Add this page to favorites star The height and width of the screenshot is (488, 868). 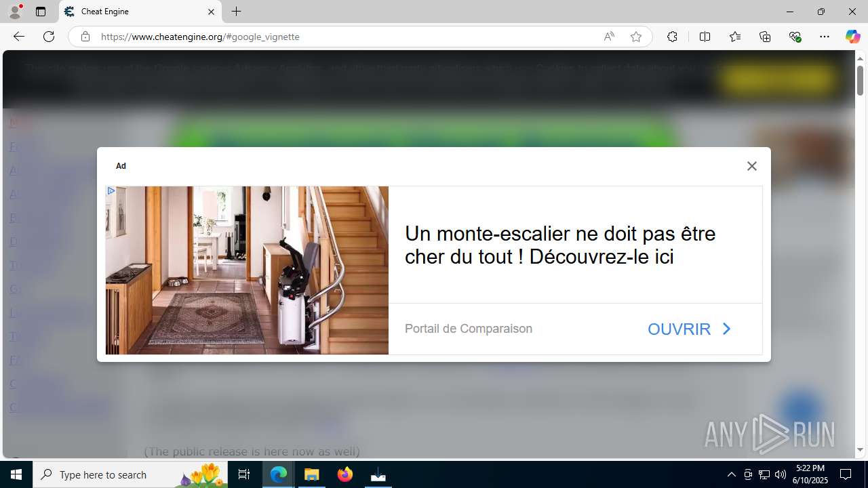pos(635,37)
